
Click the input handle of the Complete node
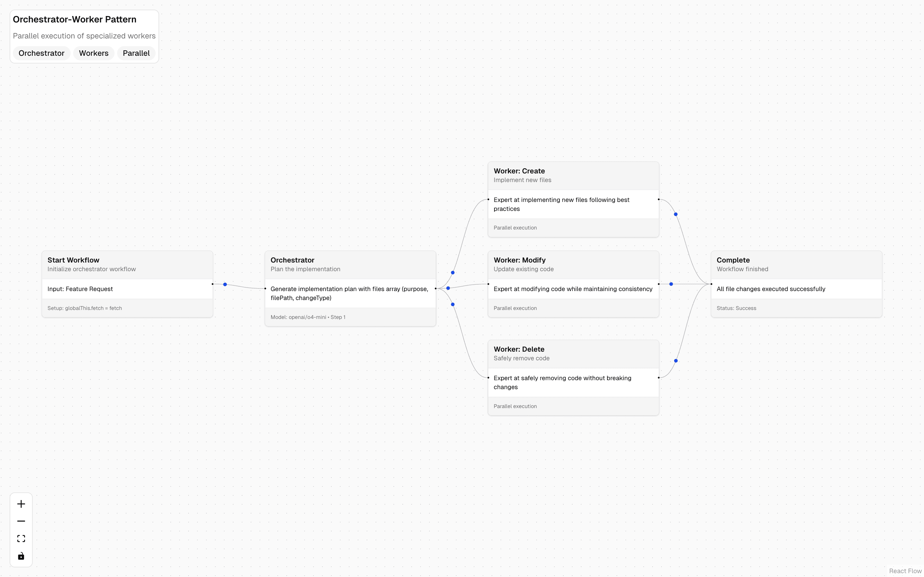pyautogui.click(x=711, y=284)
